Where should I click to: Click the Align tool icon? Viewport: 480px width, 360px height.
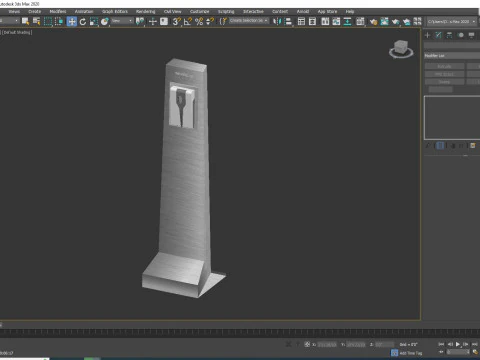pyautogui.click(x=288, y=22)
